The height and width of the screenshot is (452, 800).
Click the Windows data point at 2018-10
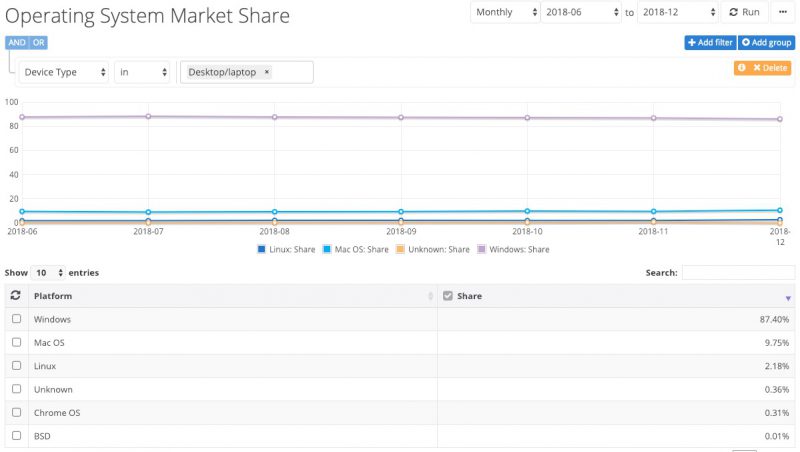[527, 118]
